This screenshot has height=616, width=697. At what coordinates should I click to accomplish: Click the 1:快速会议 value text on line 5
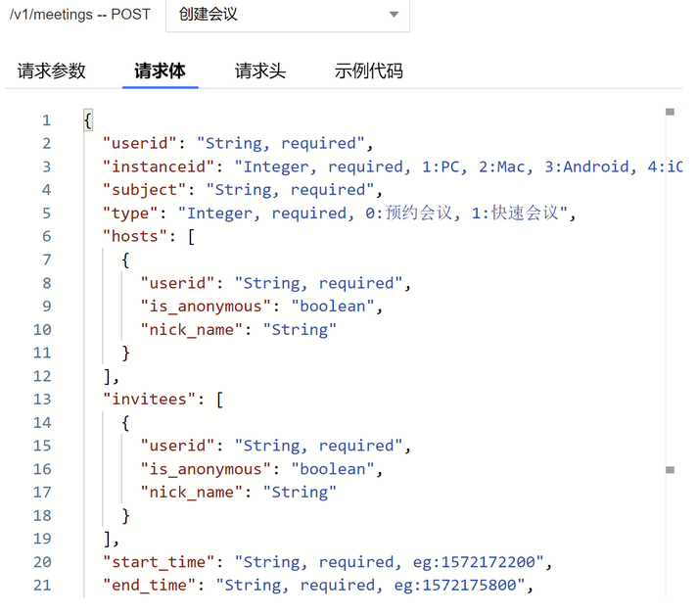pos(515,213)
